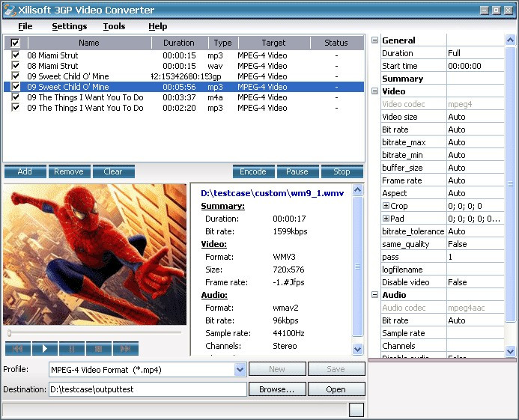Click the property panel scroll up arrow
Viewport: 519px width, 420px height.
pos(510,40)
